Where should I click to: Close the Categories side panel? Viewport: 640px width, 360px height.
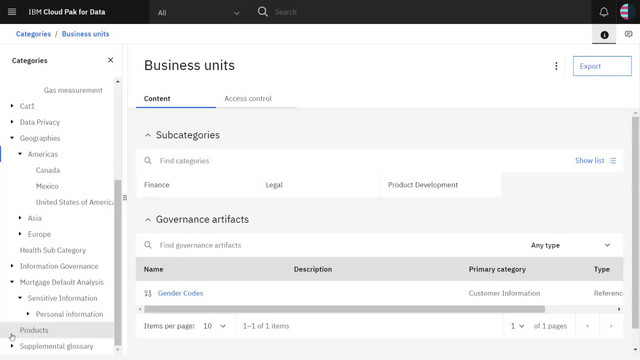(110, 60)
